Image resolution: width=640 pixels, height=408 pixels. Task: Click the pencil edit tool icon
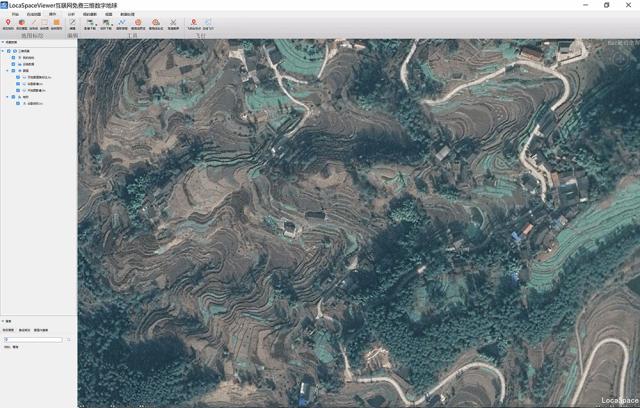click(72, 22)
